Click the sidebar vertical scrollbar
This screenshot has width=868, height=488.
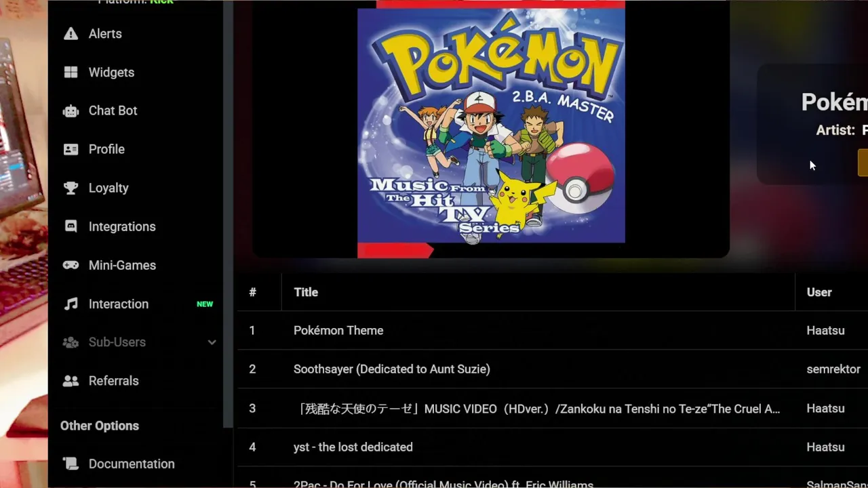(229, 213)
